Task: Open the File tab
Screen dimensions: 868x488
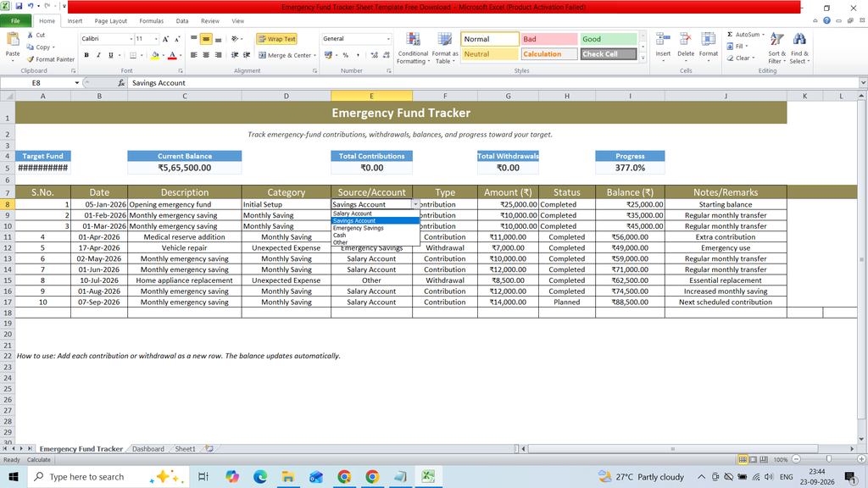Action: point(15,21)
